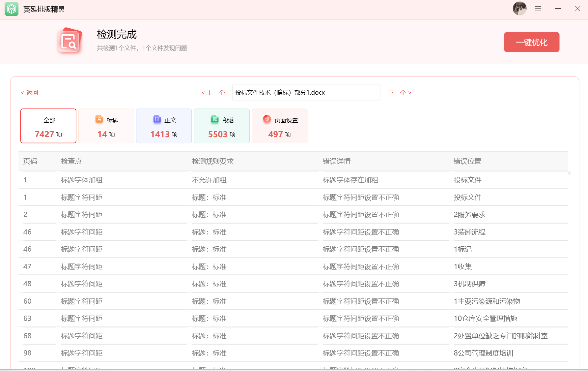Select the 段落 paragraph icon
Screen dimensions: 588x371
click(x=214, y=119)
